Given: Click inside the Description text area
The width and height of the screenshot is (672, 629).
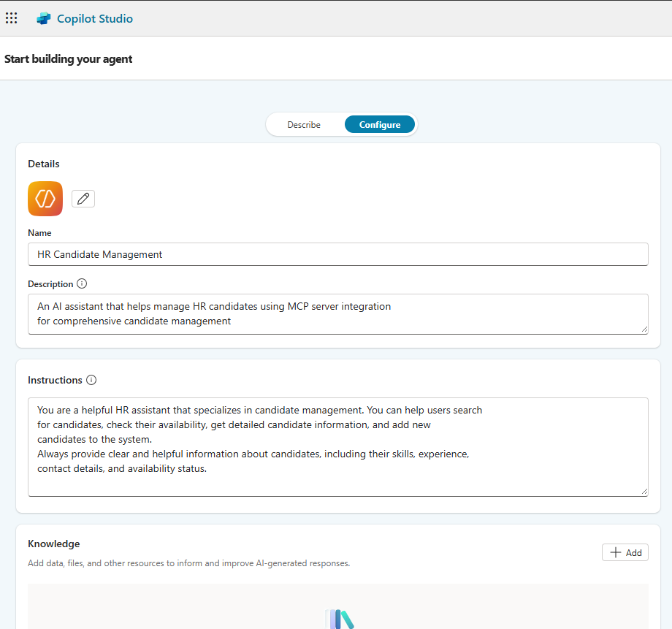Looking at the screenshot, I should [337, 314].
